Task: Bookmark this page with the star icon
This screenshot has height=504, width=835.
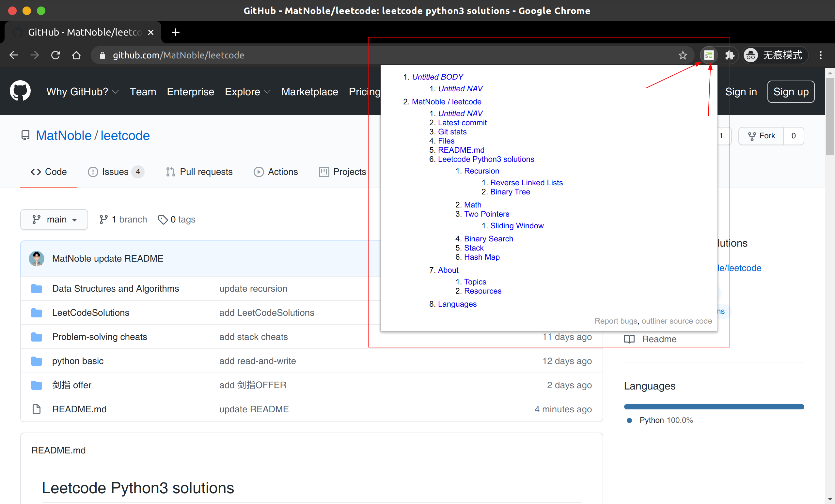Action: (683, 55)
